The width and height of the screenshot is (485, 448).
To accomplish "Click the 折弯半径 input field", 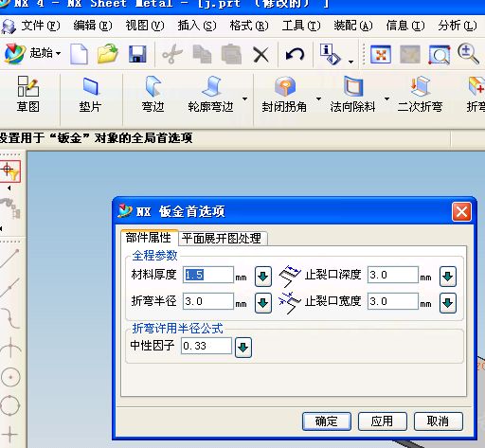I will point(208,301).
